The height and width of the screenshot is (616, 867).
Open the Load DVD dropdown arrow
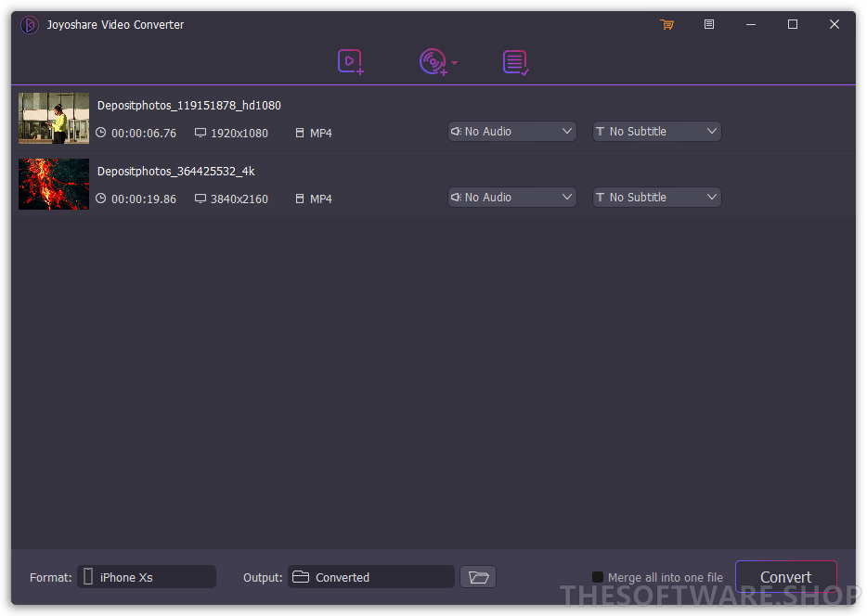pos(455,63)
